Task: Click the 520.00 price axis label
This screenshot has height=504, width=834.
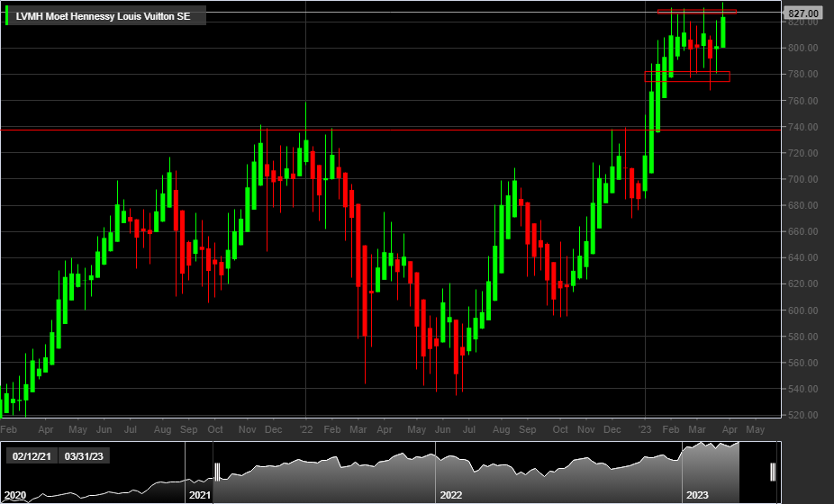Action: point(803,415)
